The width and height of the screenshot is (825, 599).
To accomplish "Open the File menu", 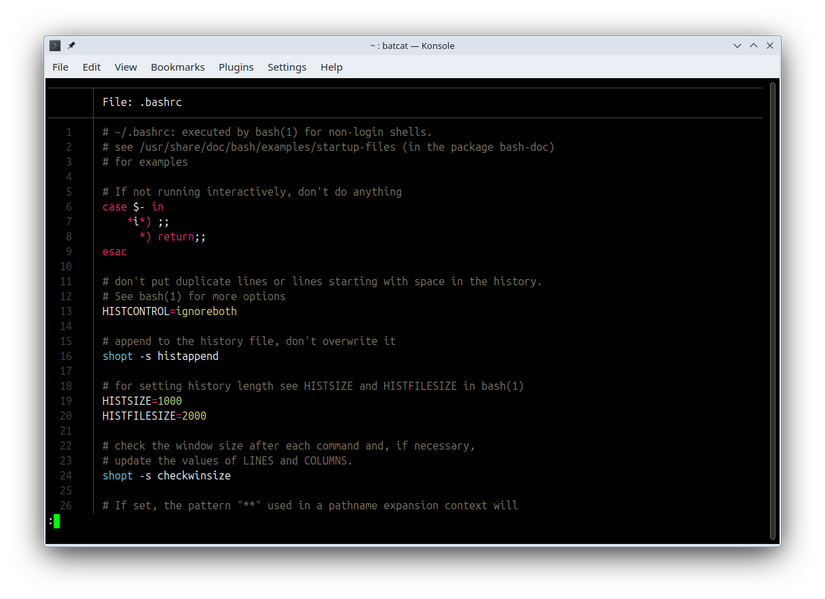I will [60, 67].
